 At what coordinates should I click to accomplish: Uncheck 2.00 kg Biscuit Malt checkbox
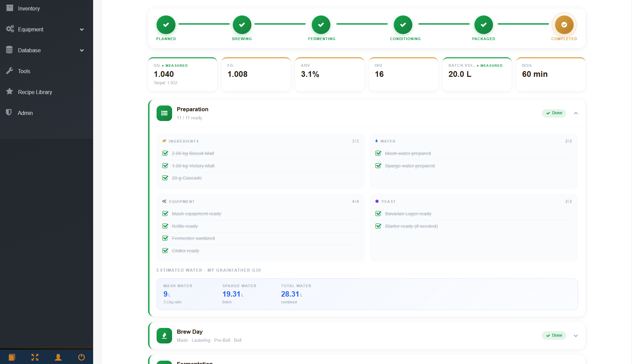point(165,153)
